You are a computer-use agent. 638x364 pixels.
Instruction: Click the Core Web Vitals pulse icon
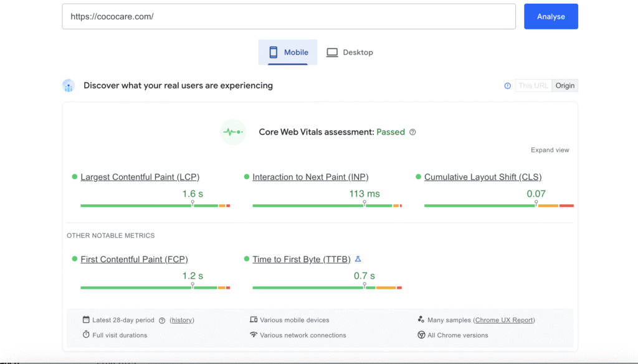233,132
